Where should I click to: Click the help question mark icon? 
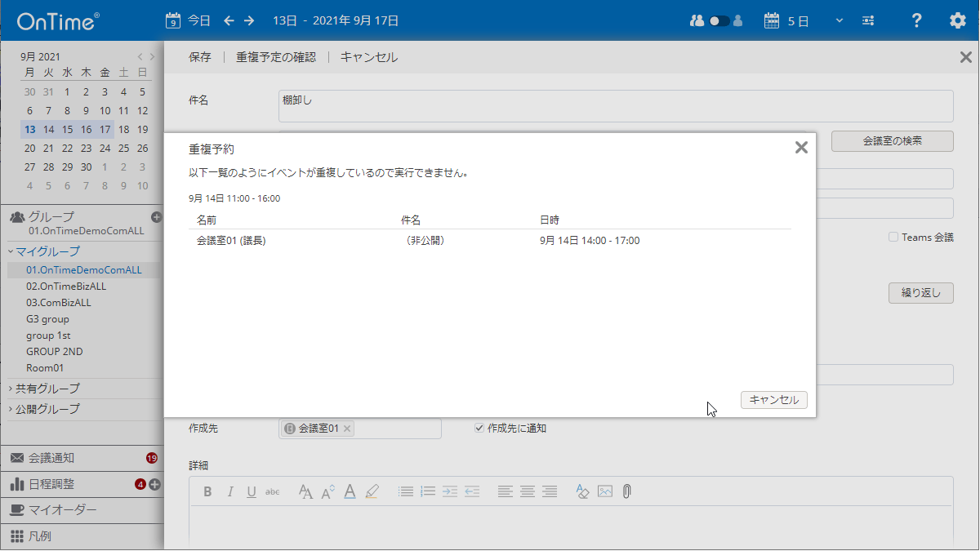(x=915, y=20)
